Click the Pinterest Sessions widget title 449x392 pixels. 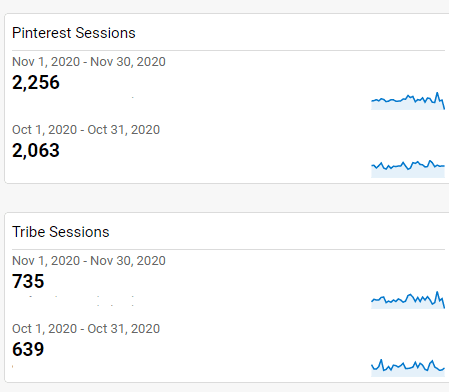click(x=74, y=33)
